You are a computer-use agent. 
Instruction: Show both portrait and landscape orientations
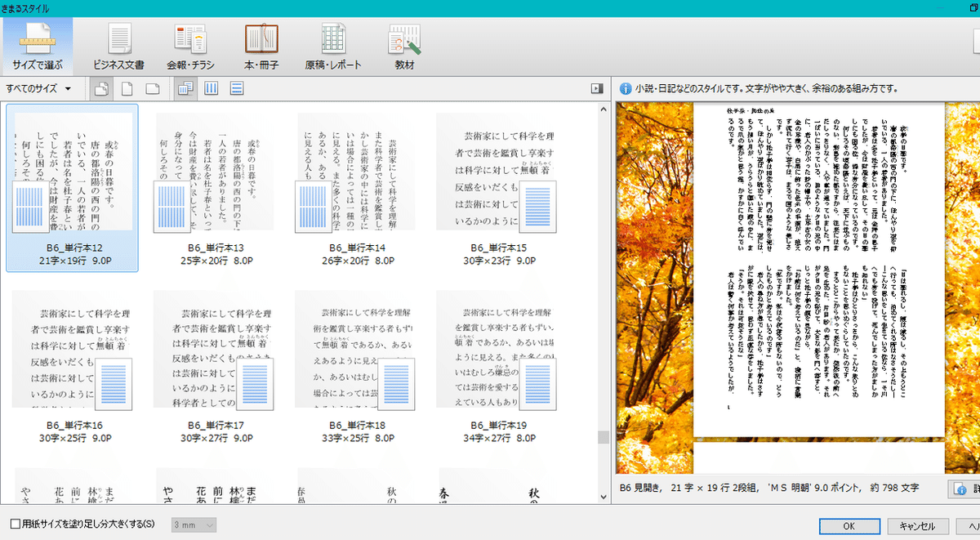(101, 88)
